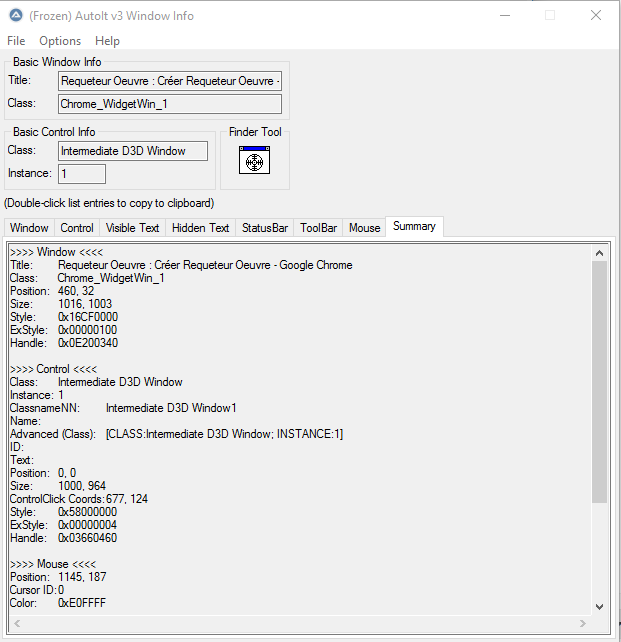This screenshot has height=642, width=621.
Task: Click control Size value "1000, 964"
Action: 82,486
